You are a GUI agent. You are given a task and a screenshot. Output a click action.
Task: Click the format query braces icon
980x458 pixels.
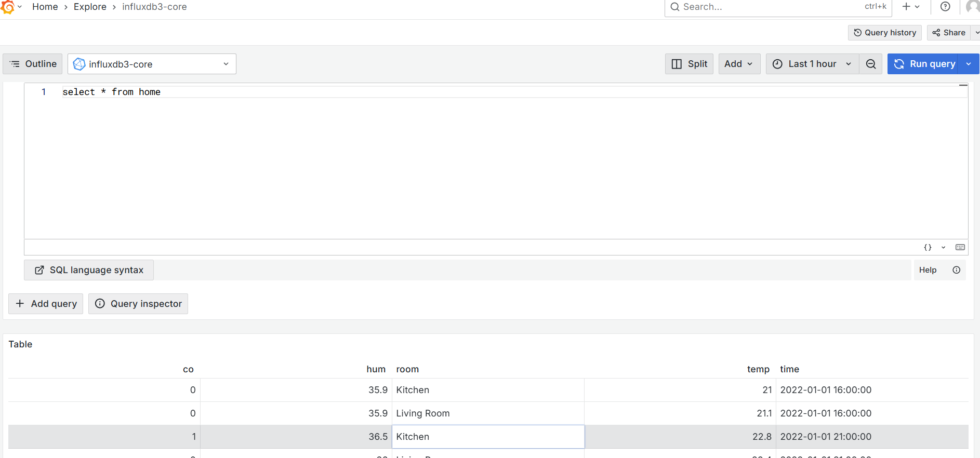click(928, 247)
